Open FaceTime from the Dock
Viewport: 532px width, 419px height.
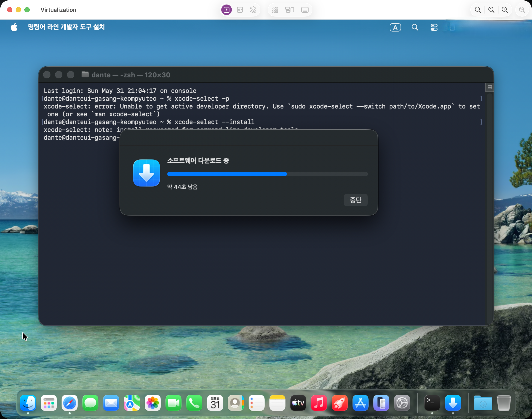coord(174,403)
